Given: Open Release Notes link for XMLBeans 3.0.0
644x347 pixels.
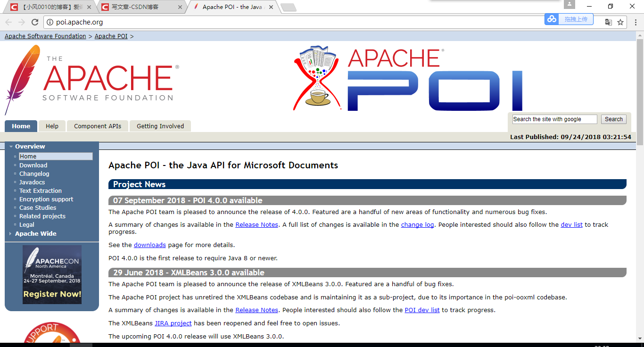Looking at the screenshot, I should coord(257,310).
